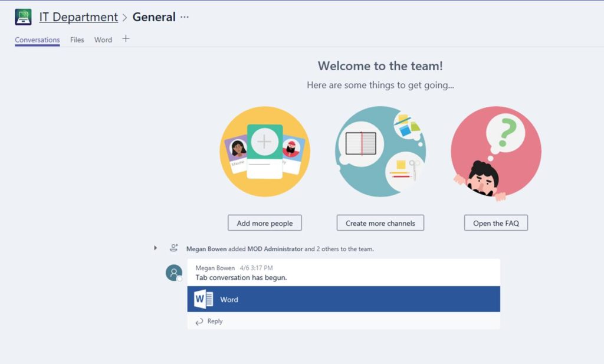Screen dimensions: 604x364
Task: Click the IT Department team avatar icon
Action: coord(23,17)
